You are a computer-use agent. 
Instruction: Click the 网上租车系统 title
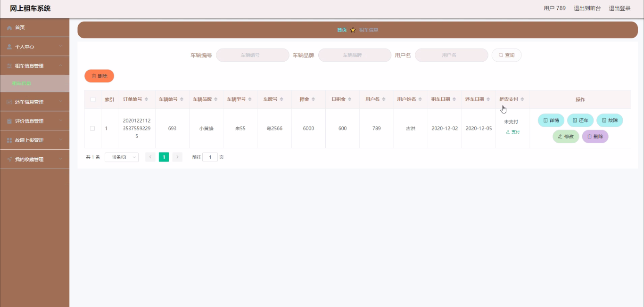tap(30, 8)
